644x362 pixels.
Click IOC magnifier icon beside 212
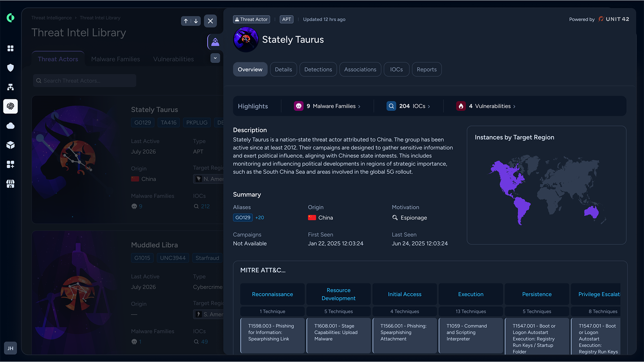click(x=196, y=206)
